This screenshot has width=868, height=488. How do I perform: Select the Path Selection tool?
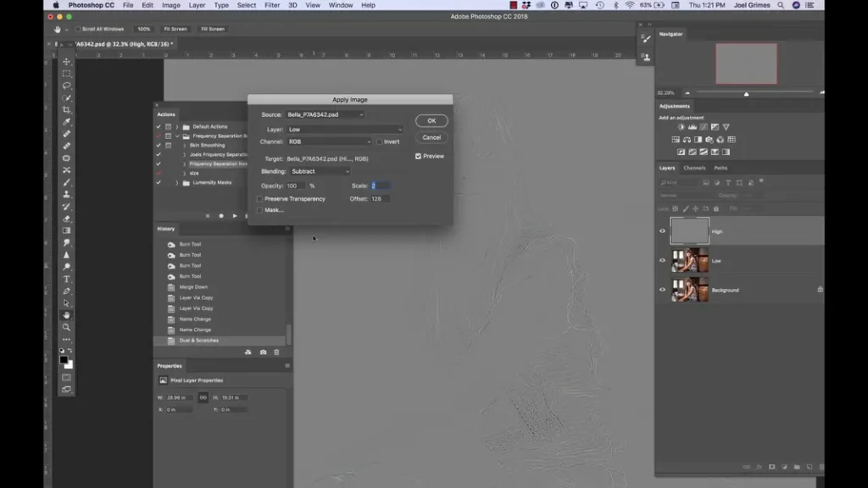coord(66,303)
